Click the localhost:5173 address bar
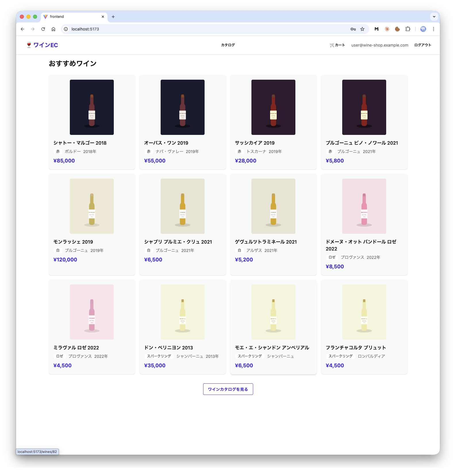The width and height of the screenshot is (456, 476). coord(201,29)
